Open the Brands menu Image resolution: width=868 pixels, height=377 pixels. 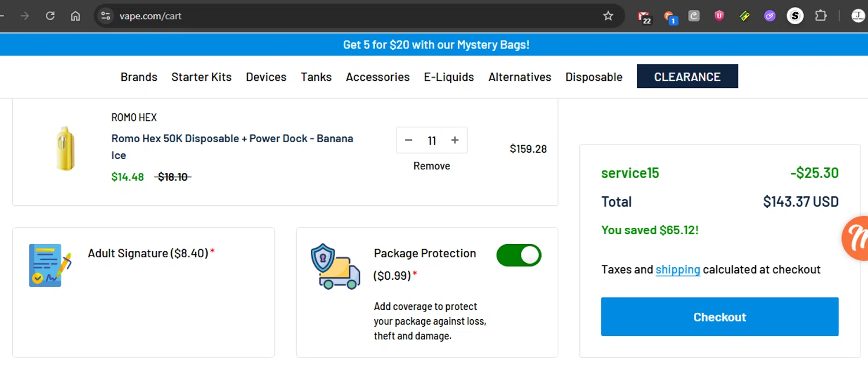[x=139, y=77]
